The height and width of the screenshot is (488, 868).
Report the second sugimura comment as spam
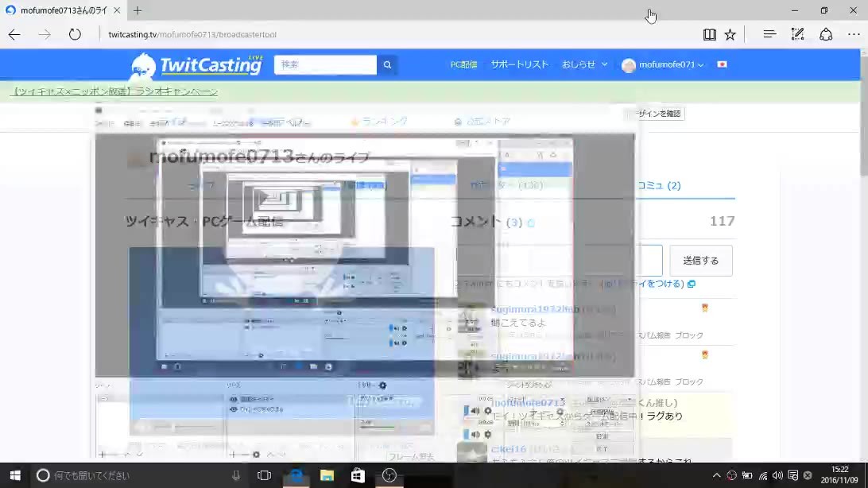[653, 381]
